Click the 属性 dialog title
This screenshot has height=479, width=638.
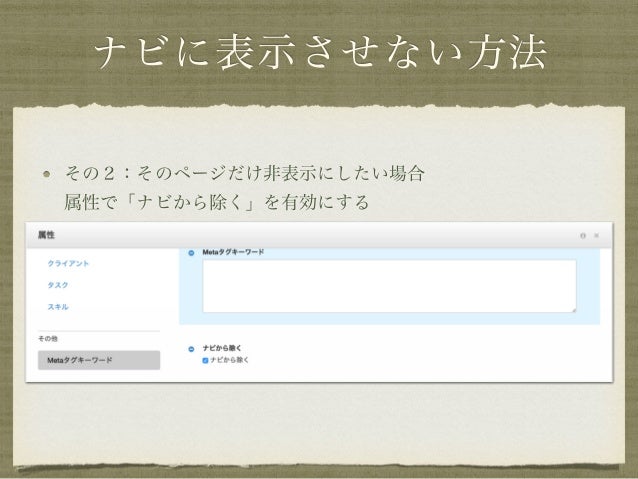(x=46, y=235)
